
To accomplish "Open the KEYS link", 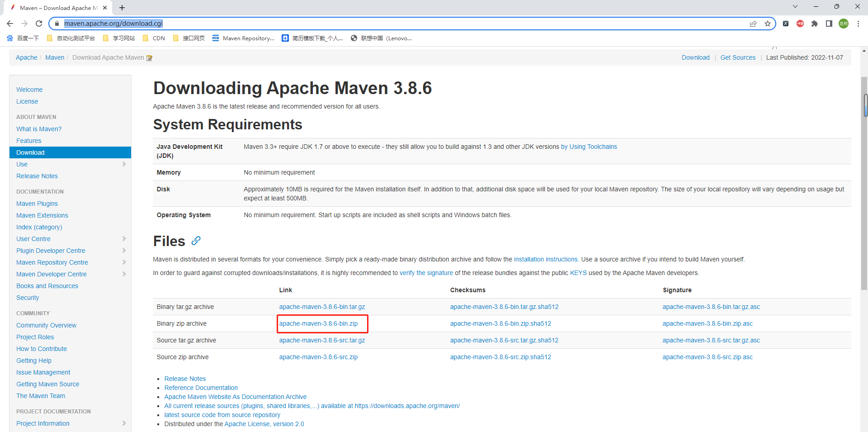I will tap(578, 273).
